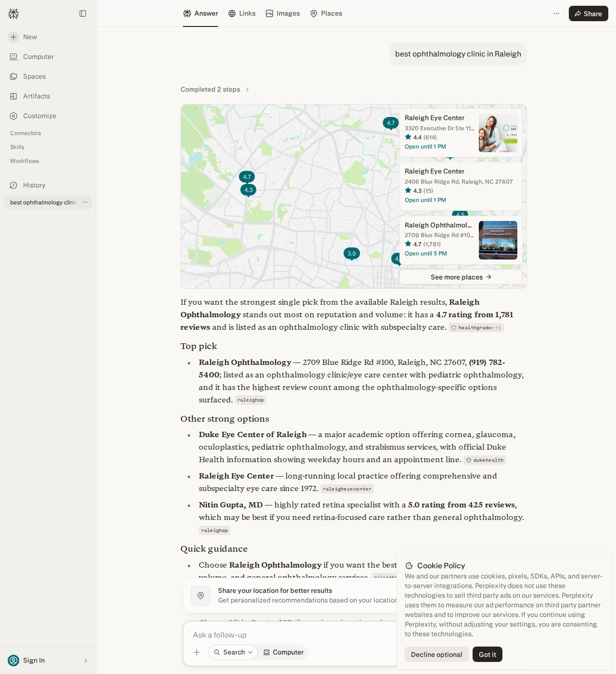
Task: Click Got it on the cookie policy
Action: point(487,654)
